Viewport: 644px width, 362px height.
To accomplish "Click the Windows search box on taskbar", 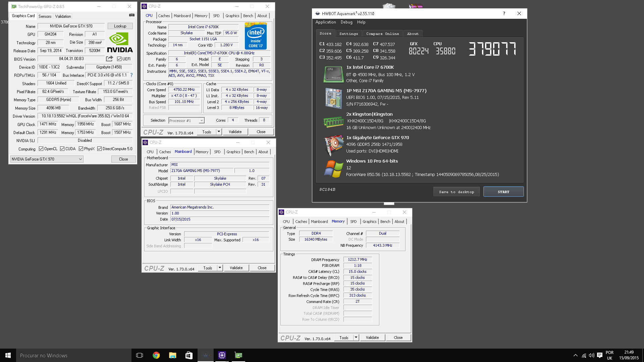I will (74, 355).
